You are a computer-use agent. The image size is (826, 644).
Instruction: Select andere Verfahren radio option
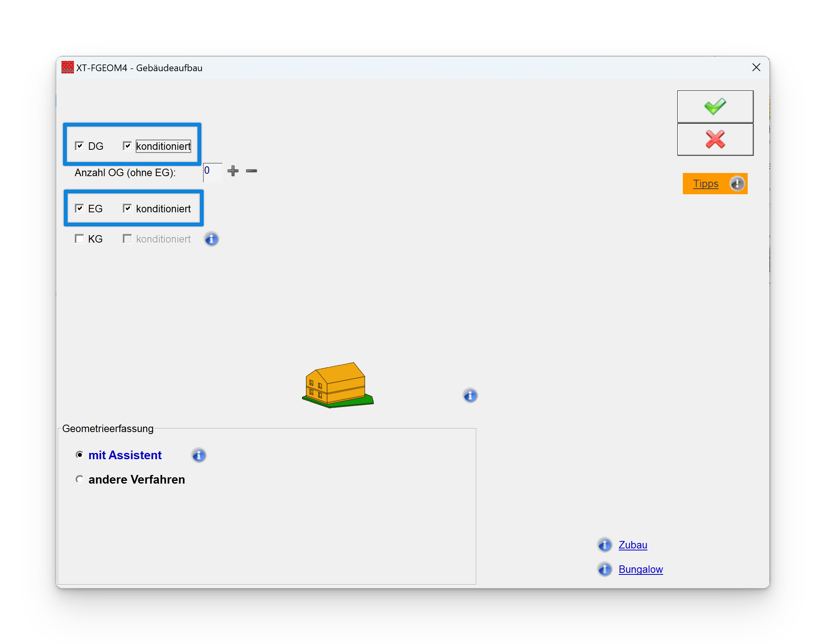(x=79, y=479)
